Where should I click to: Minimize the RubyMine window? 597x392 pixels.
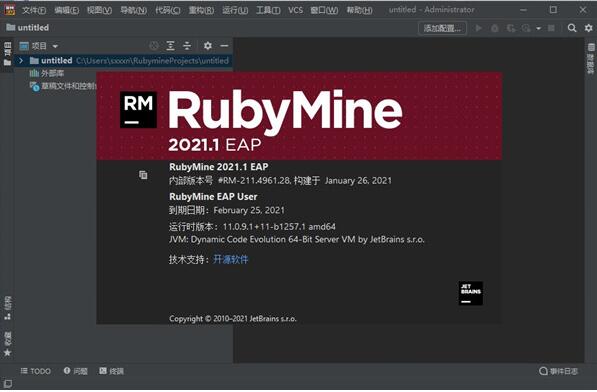[x=524, y=10]
